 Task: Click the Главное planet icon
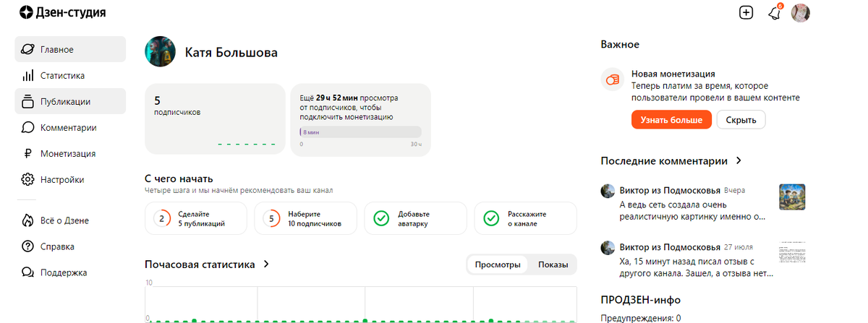[x=28, y=49]
